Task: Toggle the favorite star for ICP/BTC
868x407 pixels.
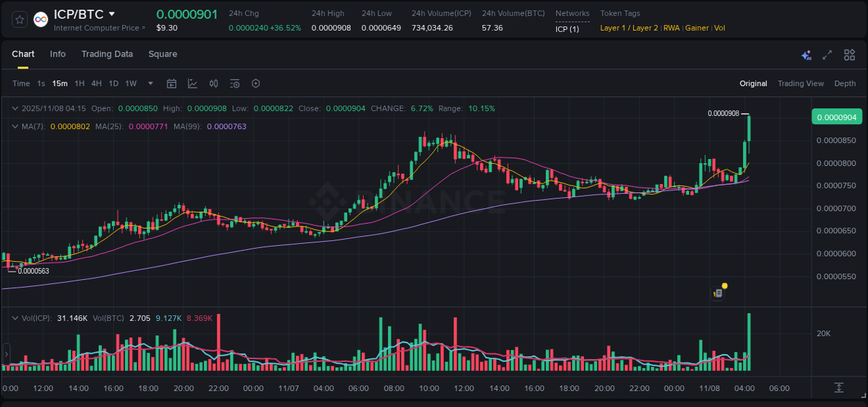Action: (19, 19)
